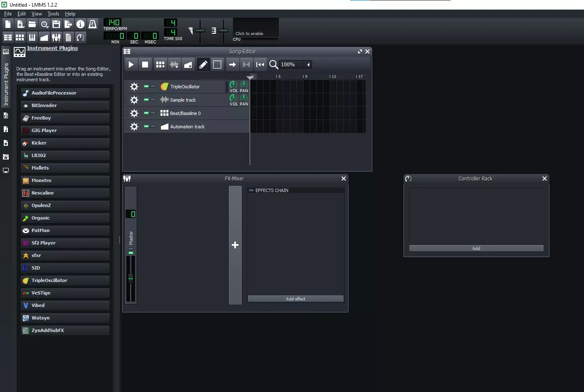Select the draw mode pencil tool
This screenshot has height=392, width=584.
coord(203,65)
